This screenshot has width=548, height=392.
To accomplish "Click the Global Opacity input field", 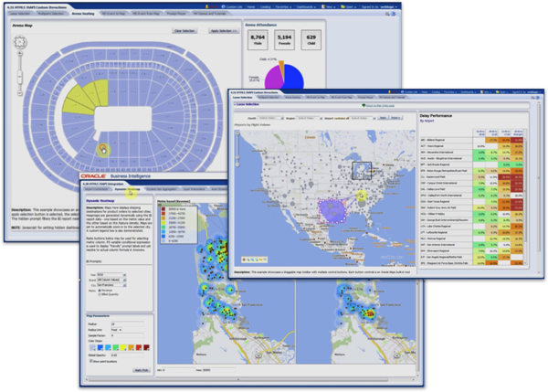I will pos(127,355).
